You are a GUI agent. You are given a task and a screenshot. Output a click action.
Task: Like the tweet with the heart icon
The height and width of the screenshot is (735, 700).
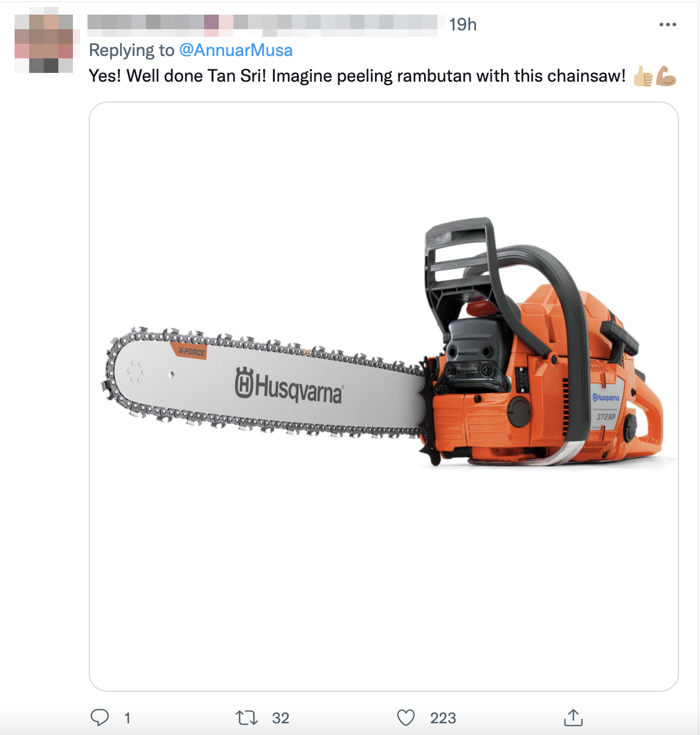406,717
